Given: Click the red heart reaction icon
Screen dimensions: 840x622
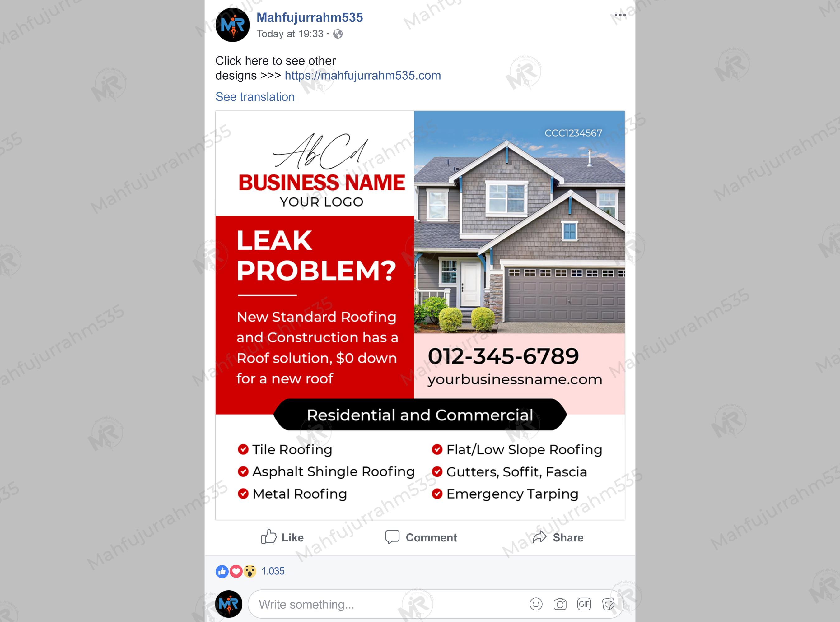Looking at the screenshot, I should pos(236,571).
